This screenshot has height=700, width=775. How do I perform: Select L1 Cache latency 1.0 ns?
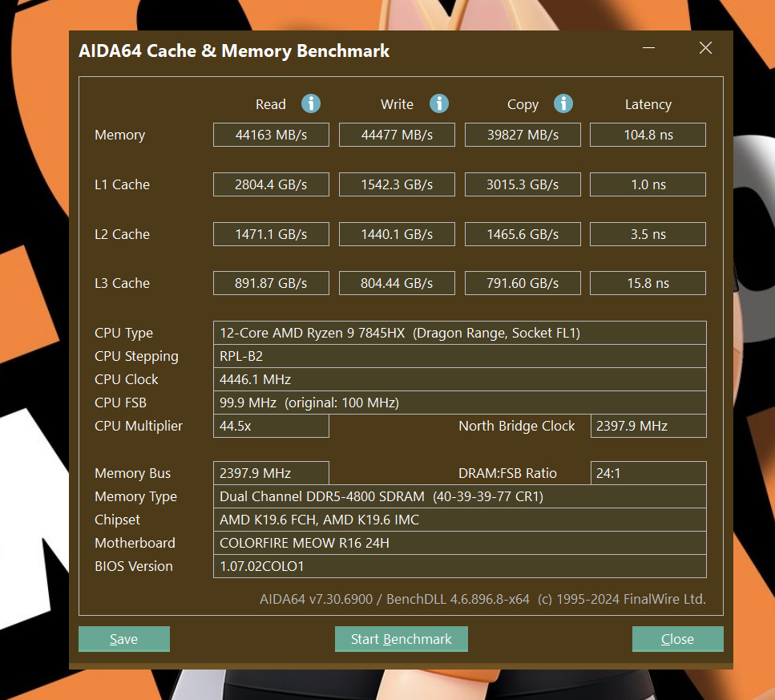pyautogui.click(x=648, y=184)
